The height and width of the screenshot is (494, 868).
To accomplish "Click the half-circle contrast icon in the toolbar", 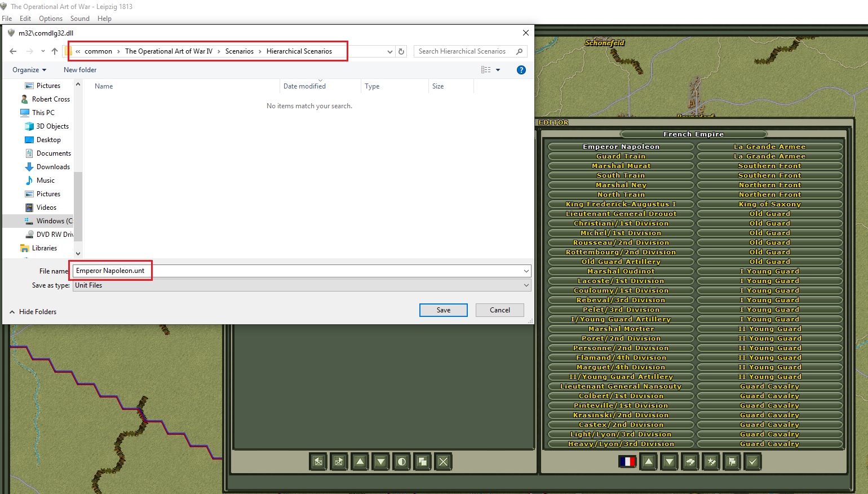I will tap(402, 462).
